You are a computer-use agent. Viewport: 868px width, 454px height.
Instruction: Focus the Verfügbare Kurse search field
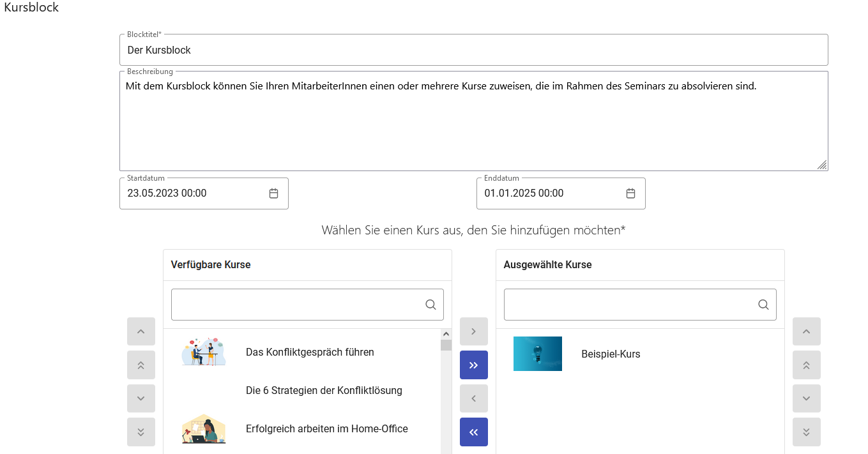point(297,305)
